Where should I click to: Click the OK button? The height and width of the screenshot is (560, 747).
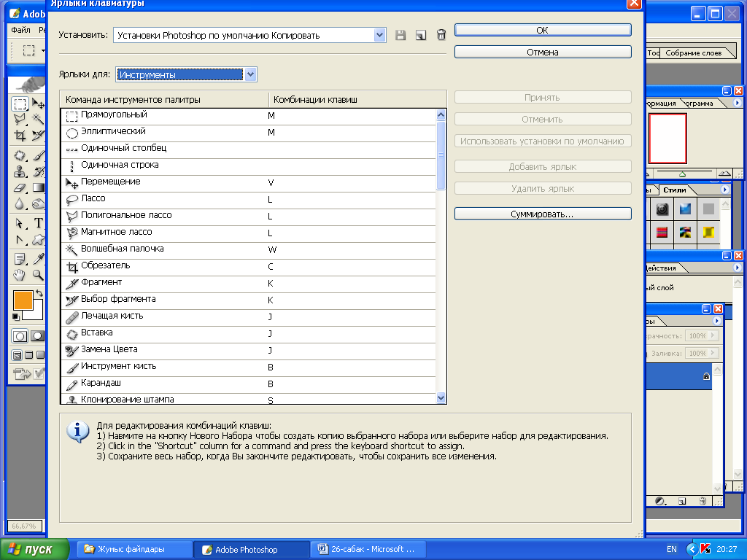pyautogui.click(x=543, y=30)
